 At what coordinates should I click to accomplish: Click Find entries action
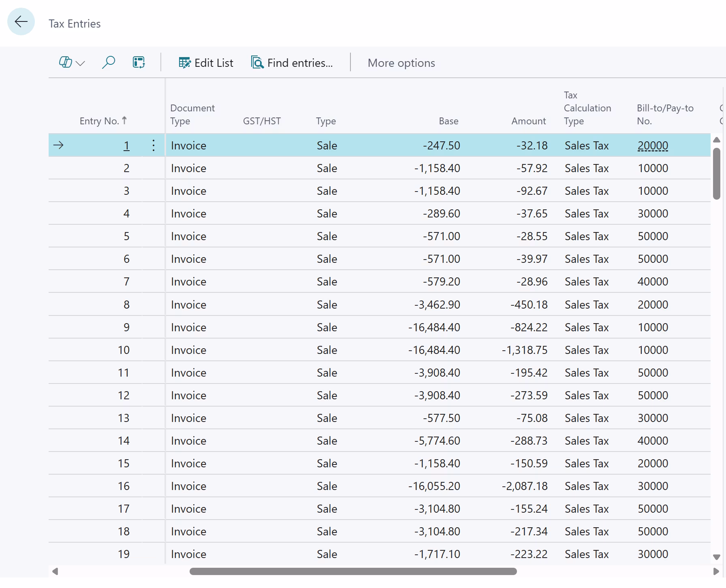pyautogui.click(x=292, y=63)
